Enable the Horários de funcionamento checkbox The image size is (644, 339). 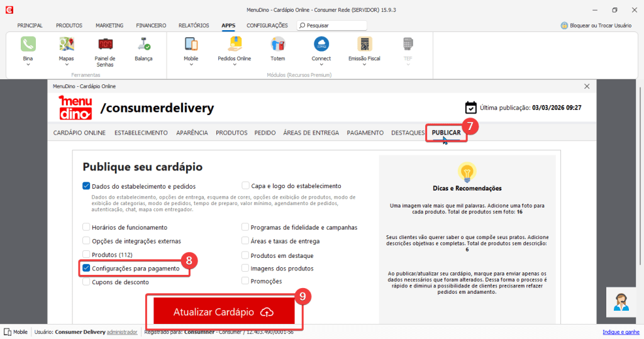[86, 227]
